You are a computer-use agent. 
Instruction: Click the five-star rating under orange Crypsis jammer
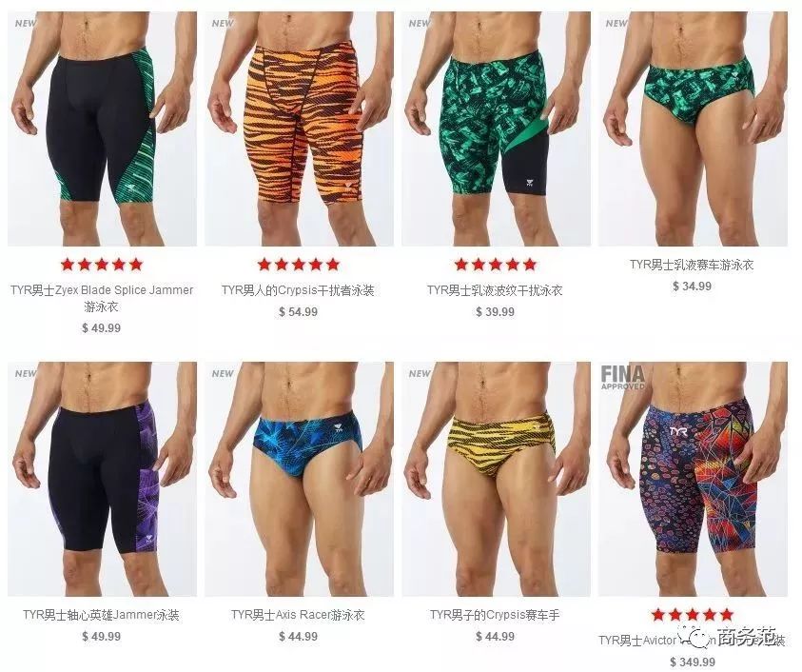click(x=298, y=265)
